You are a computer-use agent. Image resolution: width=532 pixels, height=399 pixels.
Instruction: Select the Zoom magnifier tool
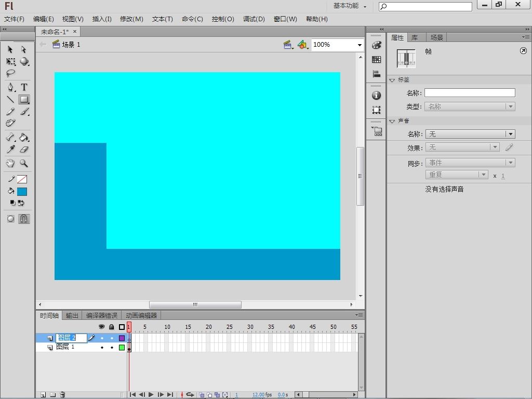click(24, 163)
